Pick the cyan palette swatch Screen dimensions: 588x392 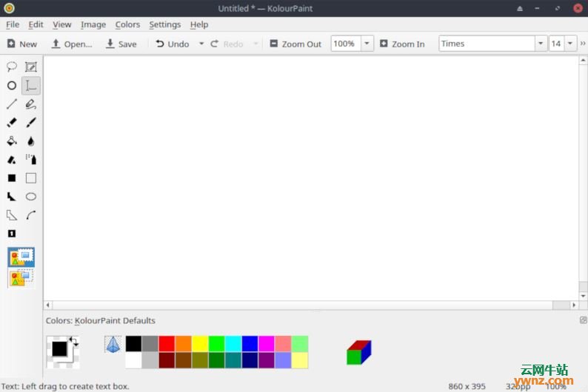233,344
